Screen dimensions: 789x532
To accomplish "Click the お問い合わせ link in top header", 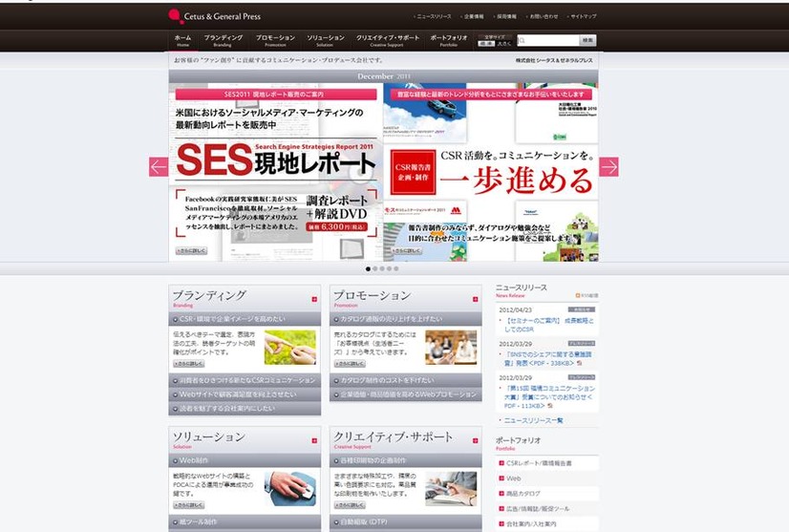I will [543, 16].
